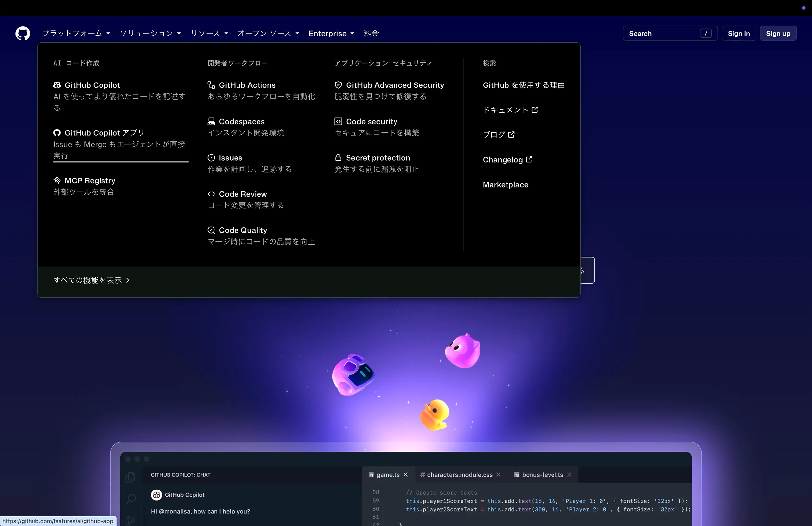This screenshot has height=526, width=812.
Task: Click the GitHub Octocat logo
Action: (23, 33)
